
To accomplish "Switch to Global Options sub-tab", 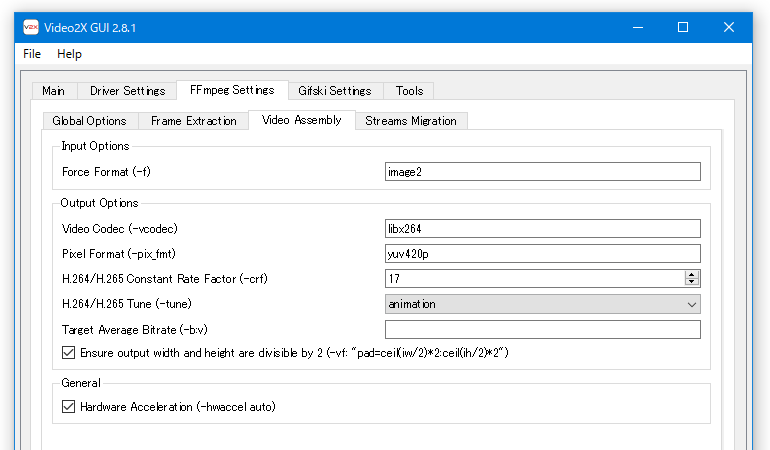I will [x=89, y=121].
